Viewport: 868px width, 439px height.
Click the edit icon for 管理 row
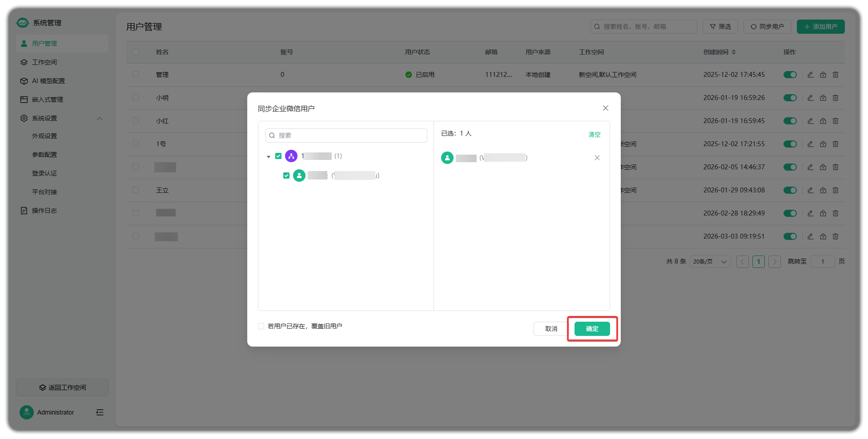(x=810, y=75)
